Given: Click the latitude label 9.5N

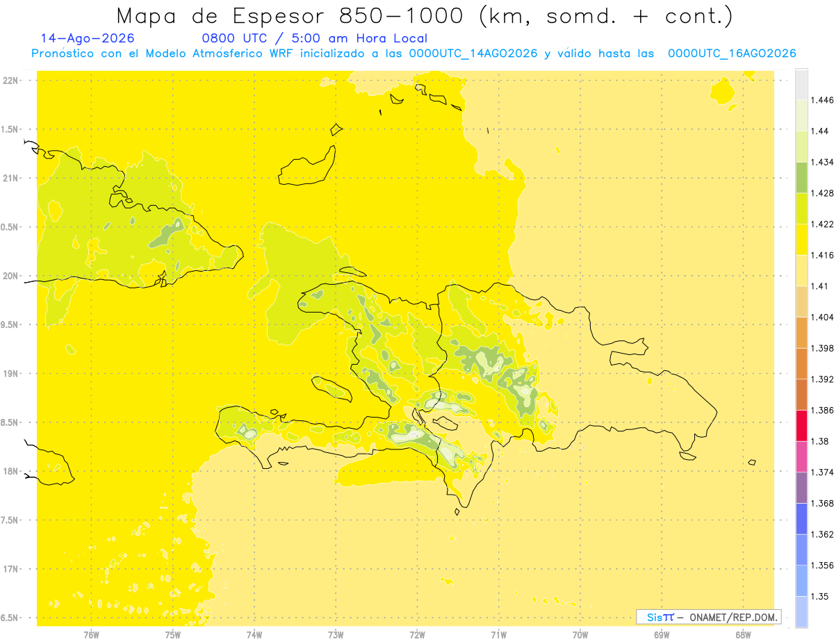Looking at the screenshot, I should tap(10, 325).
